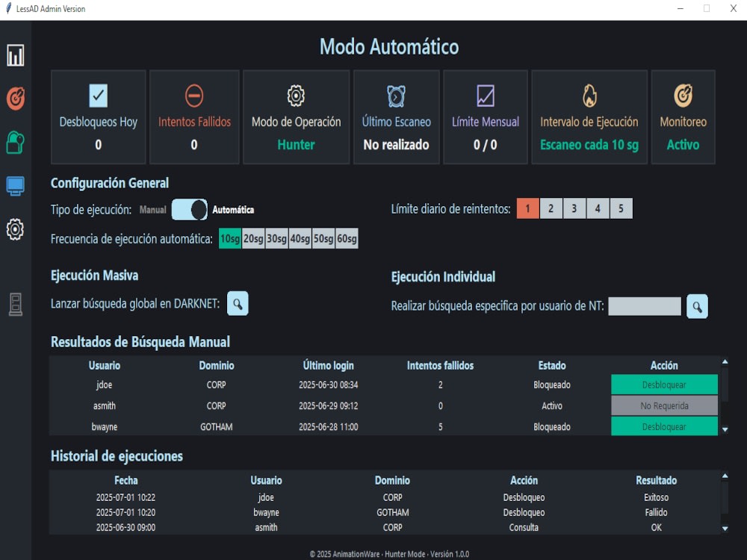Click up arrow of manual results scrollbar

tap(725, 362)
